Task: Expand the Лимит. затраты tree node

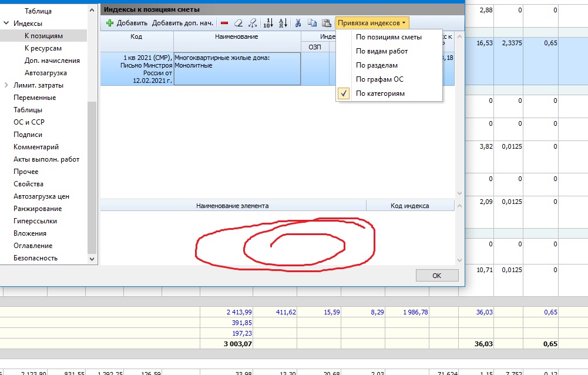Action: point(6,85)
